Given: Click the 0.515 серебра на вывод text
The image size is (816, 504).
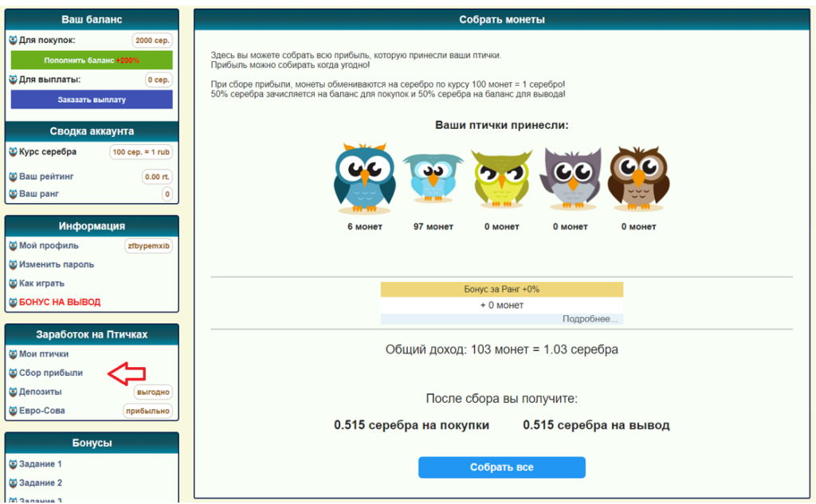Looking at the screenshot, I should coord(596,425).
